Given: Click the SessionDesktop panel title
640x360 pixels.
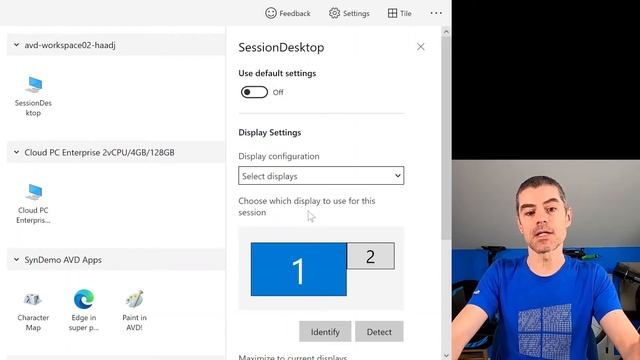Looking at the screenshot, I should coord(281,47).
